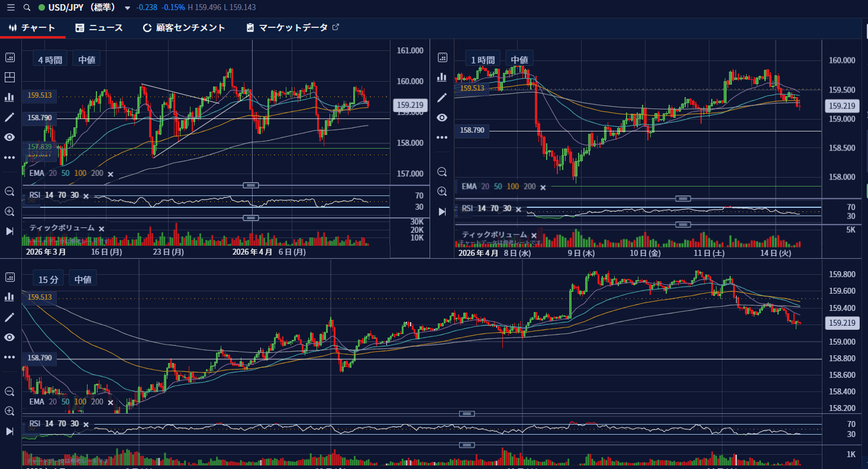Click the zoom-in magnifier on the 4-hour chart
868x469 pixels.
pos(9,211)
